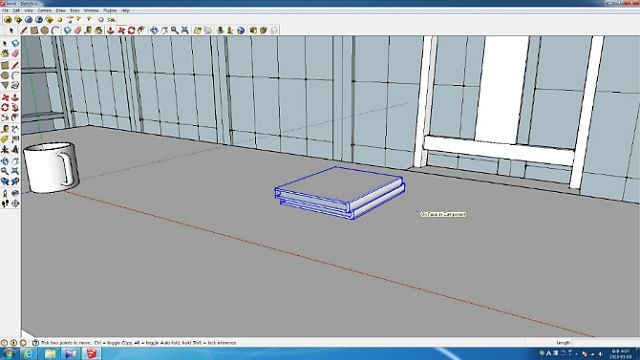Select the Look Around eye tool
The image size is (640, 360).
(15, 193)
